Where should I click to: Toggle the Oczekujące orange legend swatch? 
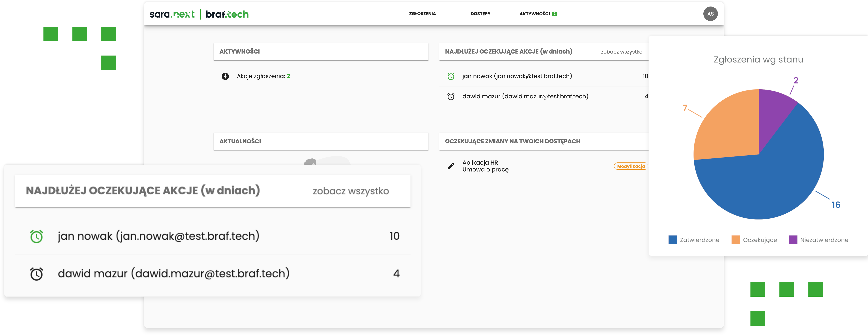tap(736, 240)
